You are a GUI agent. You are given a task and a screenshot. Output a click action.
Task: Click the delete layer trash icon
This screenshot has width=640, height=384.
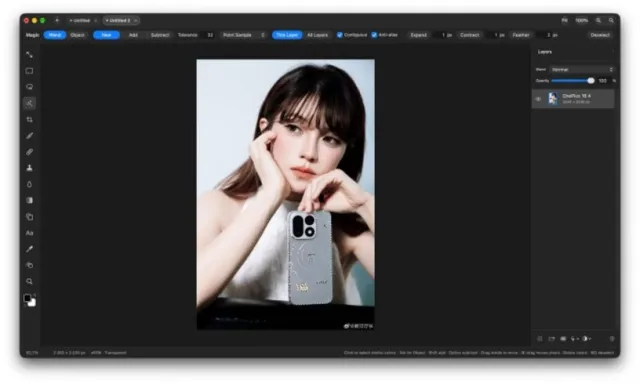tap(612, 339)
